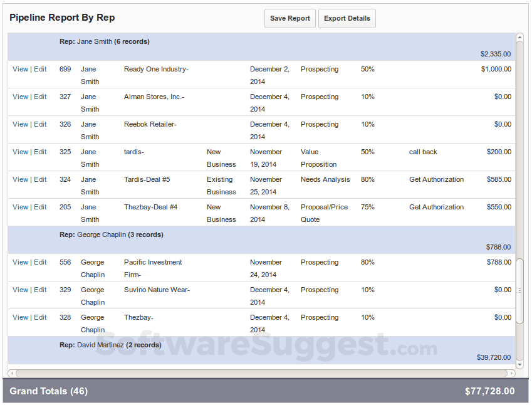Select the Jane Smith group header row
The width and height of the screenshot is (532, 405).
click(x=251, y=41)
